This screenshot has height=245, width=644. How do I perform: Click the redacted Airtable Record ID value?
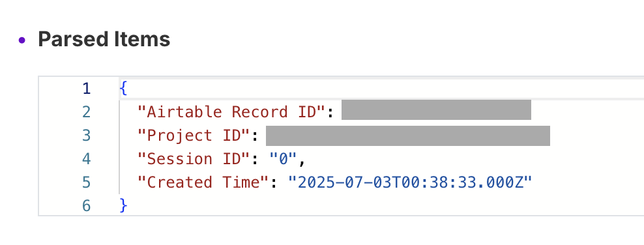pyautogui.click(x=436, y=109)
